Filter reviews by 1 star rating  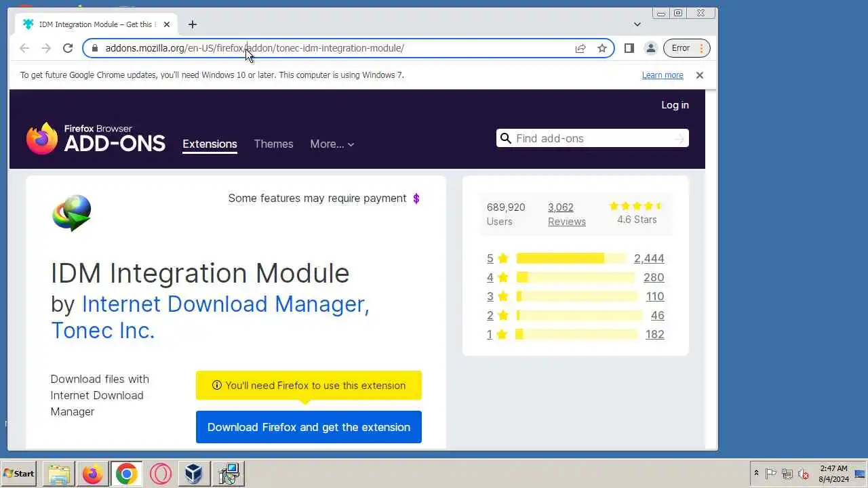[x=497, y=334]
